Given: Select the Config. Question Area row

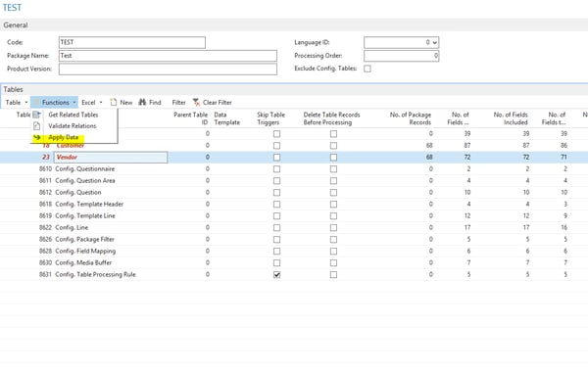Looking at the screenshot, I should point(294,180).
